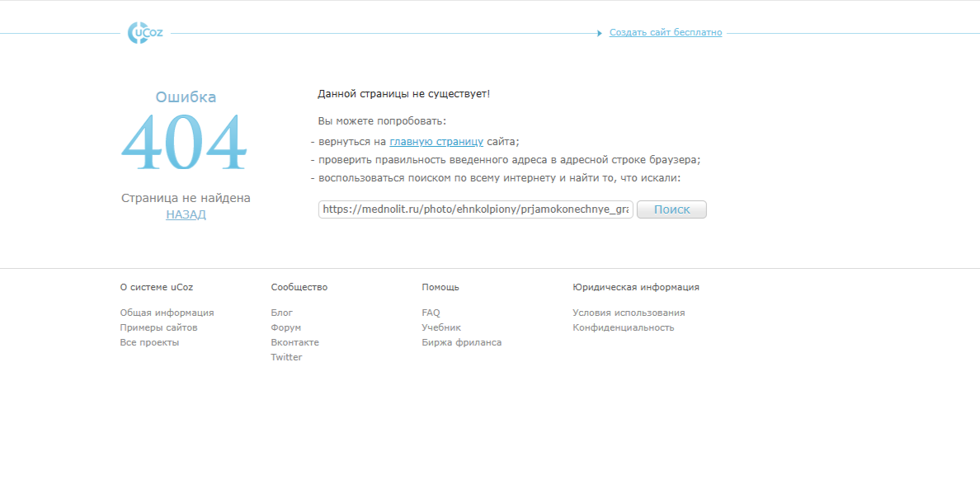
Task: Open the Конфиденциальность link
Action: pyautogui.click(x=623, y=328)
